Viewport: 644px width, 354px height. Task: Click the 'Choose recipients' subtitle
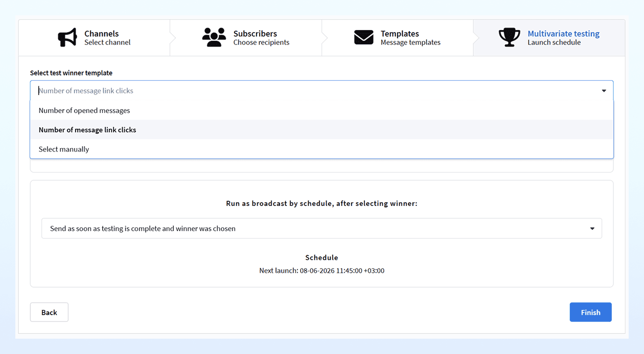tap(261, 42)
